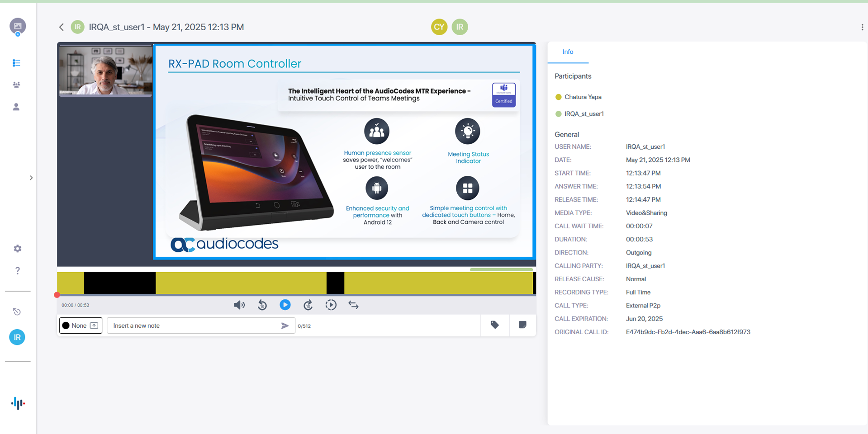Viewport: 868px width, 434px height.
Task: Play the recording
Action: point(285,305)
